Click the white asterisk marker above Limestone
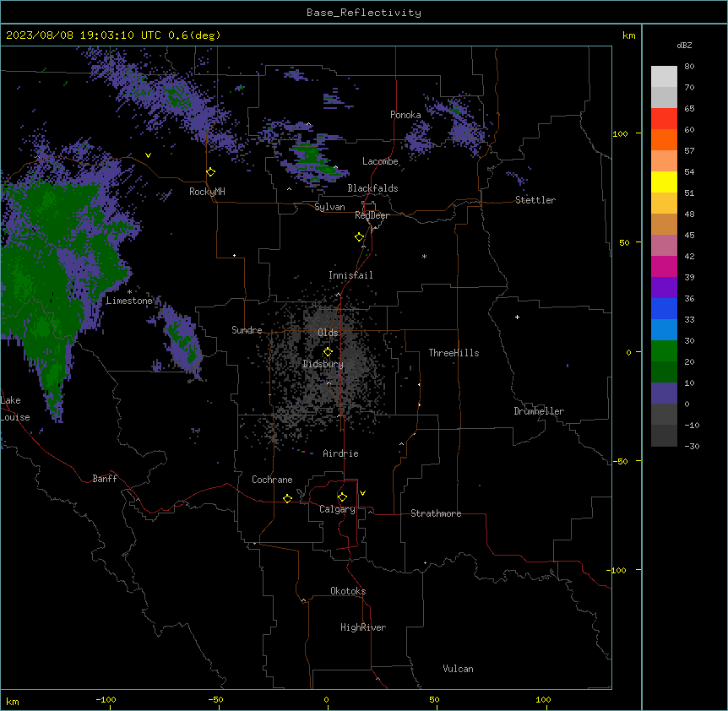 [x=129, y=292]
